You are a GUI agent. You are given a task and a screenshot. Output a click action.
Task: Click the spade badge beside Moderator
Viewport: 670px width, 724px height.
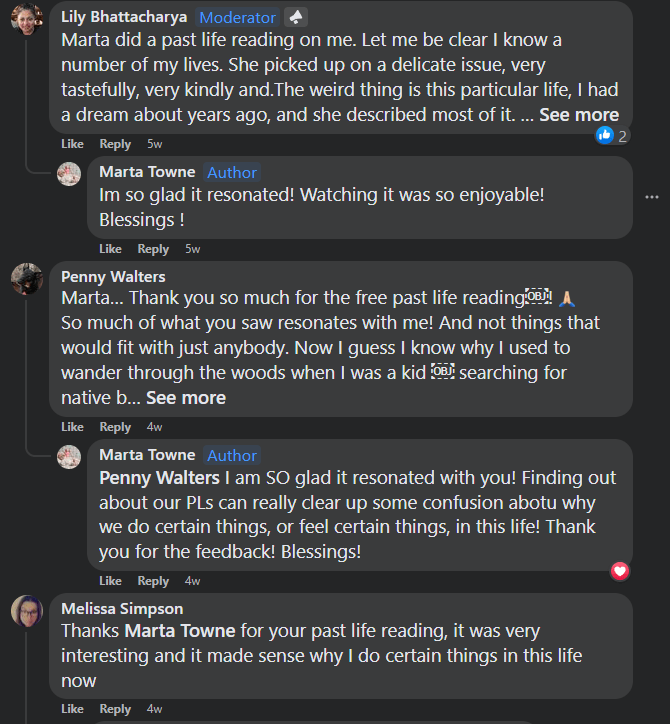[294, 17]
